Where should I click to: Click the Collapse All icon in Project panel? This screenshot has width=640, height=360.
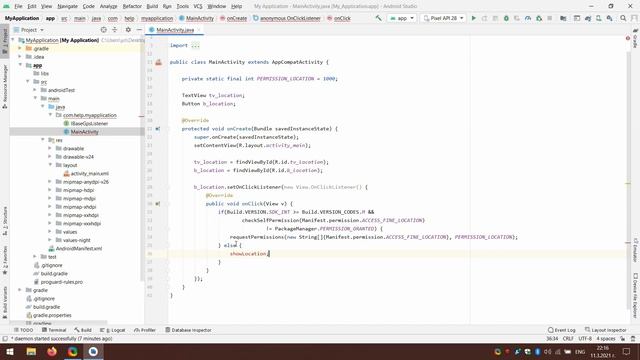click(x=115, y=30)
